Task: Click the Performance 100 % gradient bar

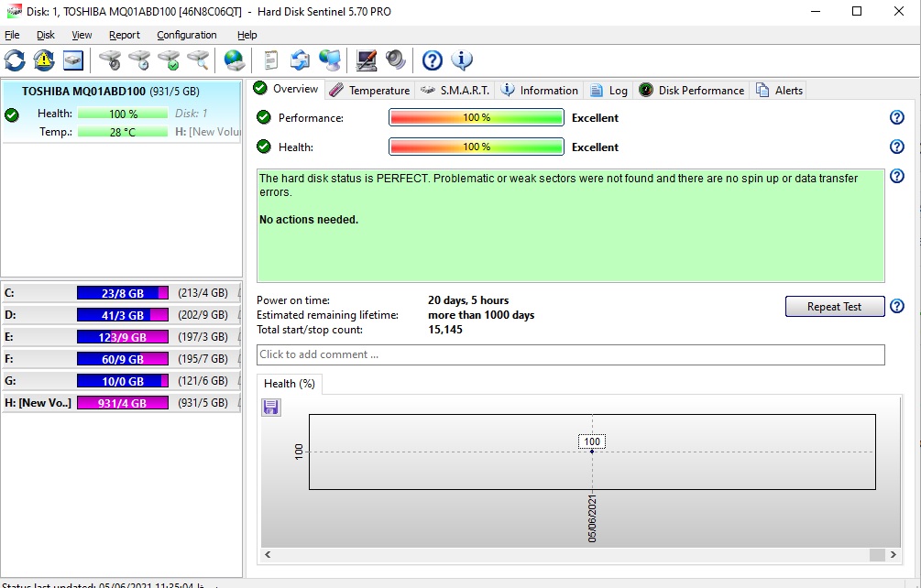Action: 477,117
